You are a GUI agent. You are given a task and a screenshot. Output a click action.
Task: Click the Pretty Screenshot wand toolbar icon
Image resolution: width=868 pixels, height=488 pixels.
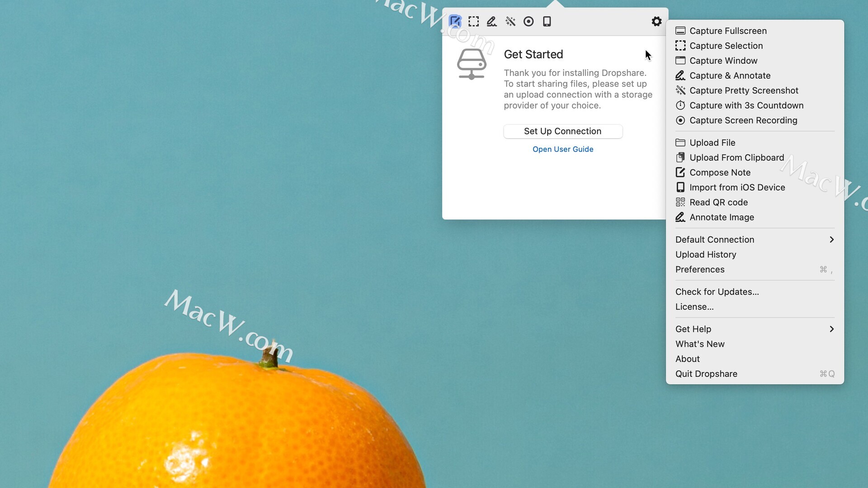pyautogui.click(x=510, y=21)
